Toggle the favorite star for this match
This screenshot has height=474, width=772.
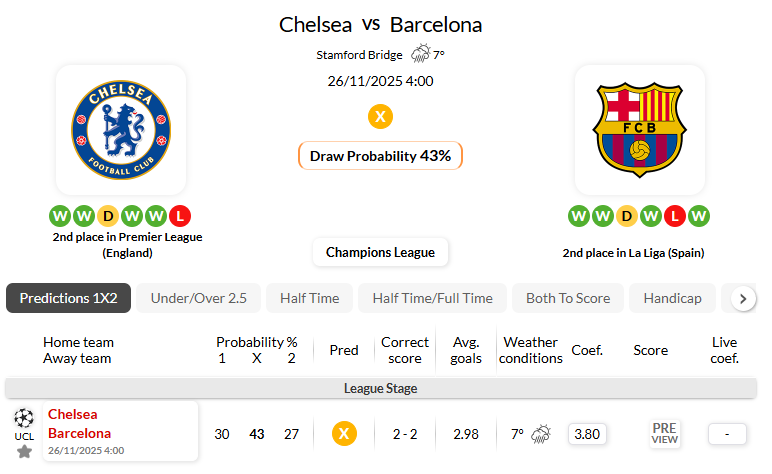(x=24, y=451)
